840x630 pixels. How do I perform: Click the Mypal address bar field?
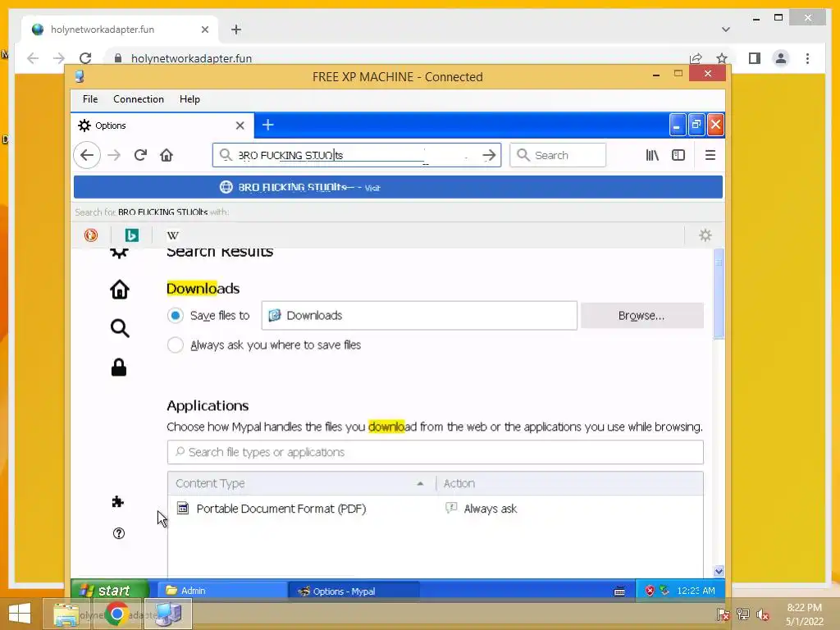pyautogui.click(x=356, y=155)
